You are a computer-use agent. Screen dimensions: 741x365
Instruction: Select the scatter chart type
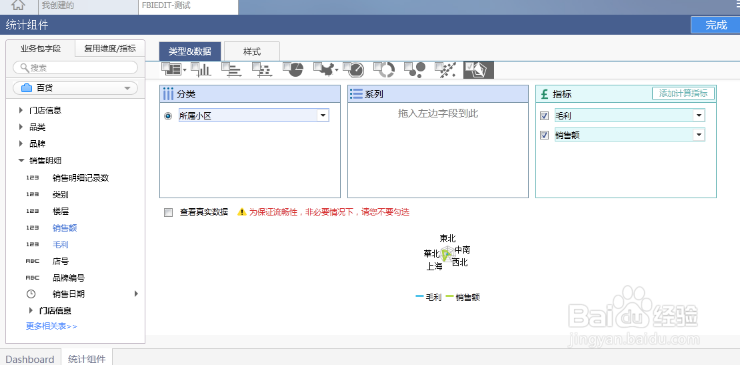pos(446,70)
